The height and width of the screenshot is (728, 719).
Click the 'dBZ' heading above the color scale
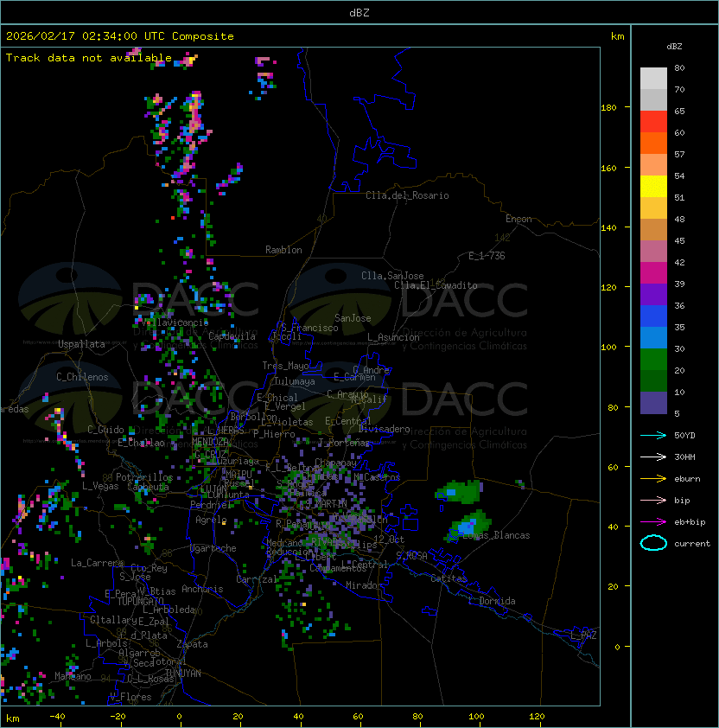point(674,47)
